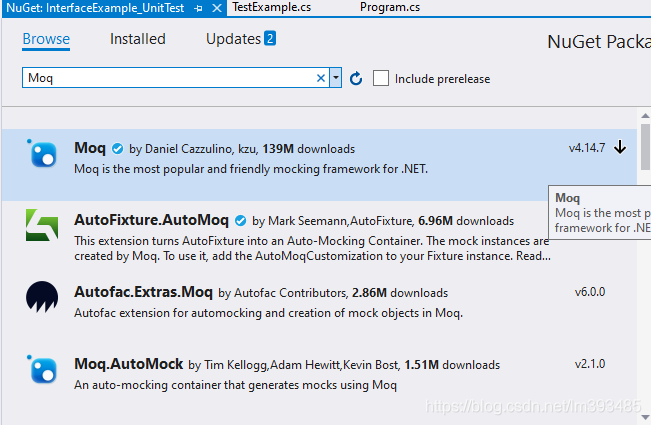
Task: Click the Autofac extension description text
Action: (268, 313)
